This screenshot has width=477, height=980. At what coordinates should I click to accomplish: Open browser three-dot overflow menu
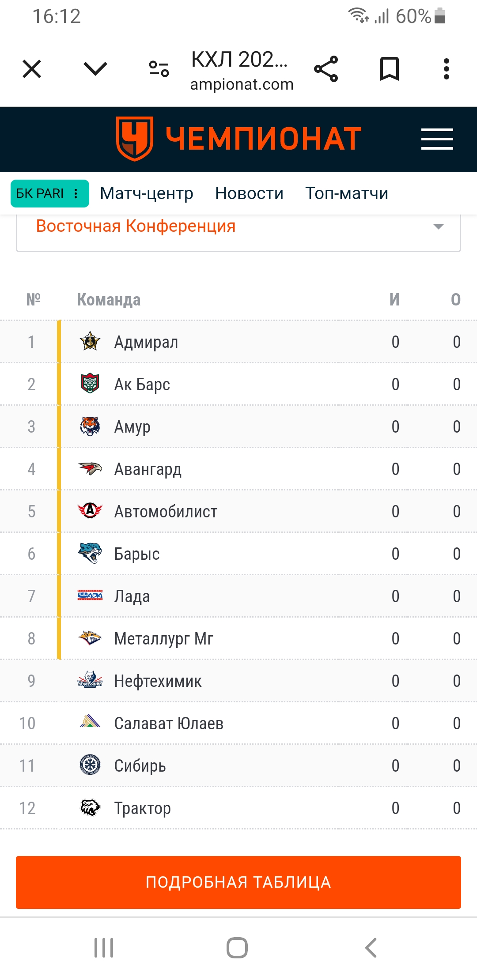pos(447,69)
